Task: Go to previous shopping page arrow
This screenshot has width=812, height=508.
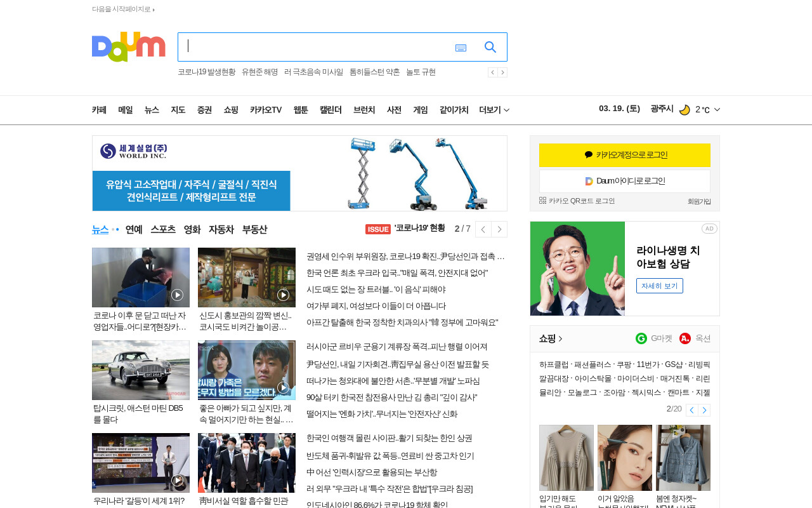Action: coord(692,410)
